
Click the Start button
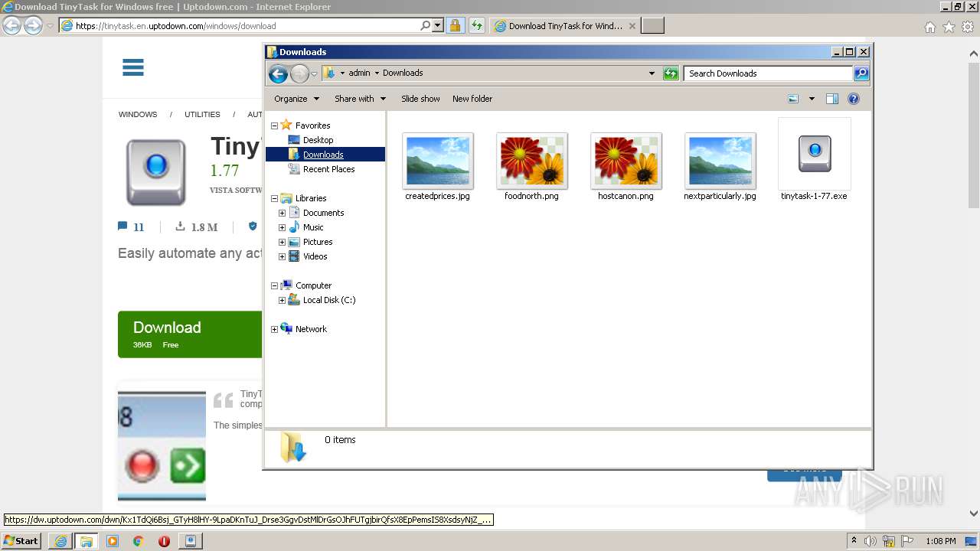[x=21, y=540]
